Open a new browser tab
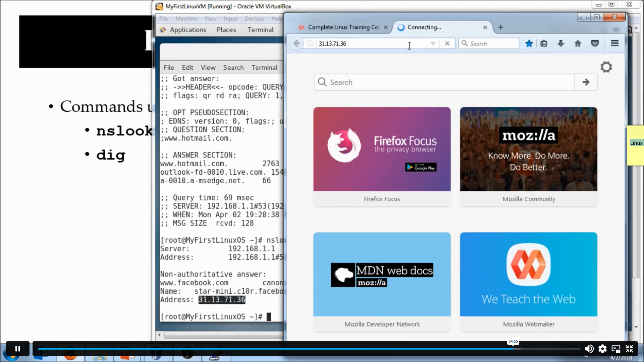Screen dimensions: 644x362 [x=501, y=27]
